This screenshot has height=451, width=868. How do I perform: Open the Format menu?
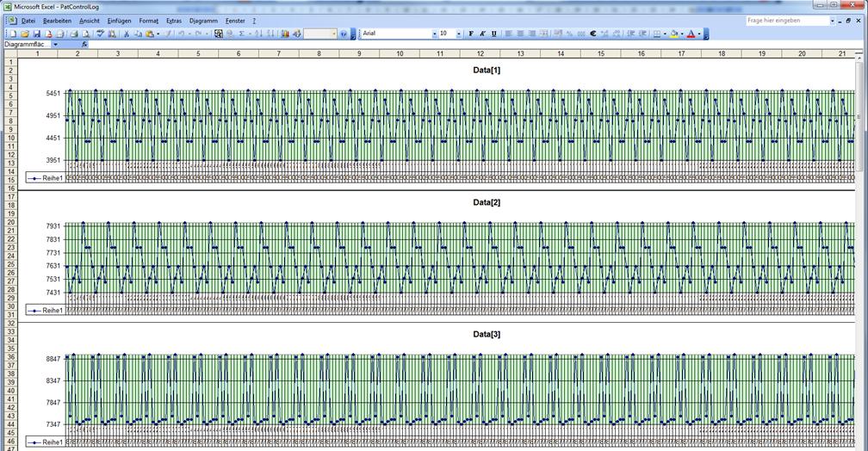[148, 21]
